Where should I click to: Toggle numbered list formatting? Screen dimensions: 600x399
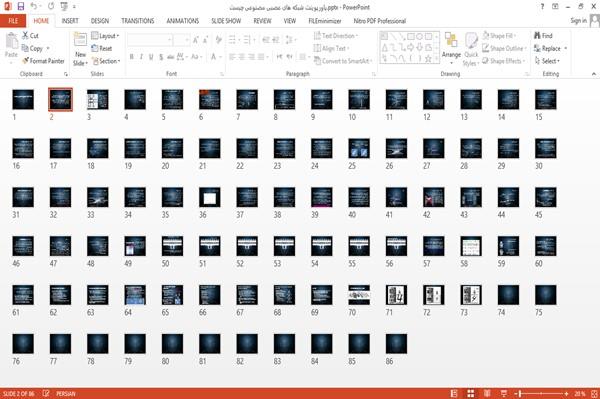tap(248, 40)
